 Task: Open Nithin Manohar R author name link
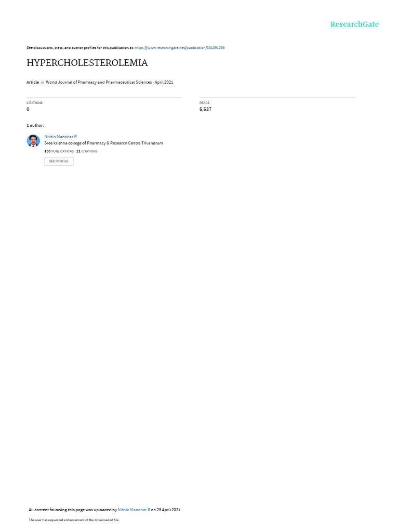coord(60,137)
